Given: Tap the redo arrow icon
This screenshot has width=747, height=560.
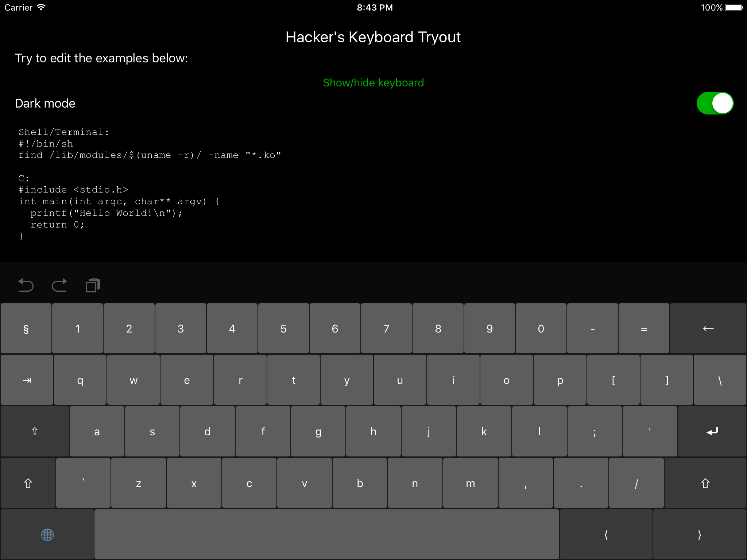Looking at the screenshot, I should (59, 285).
